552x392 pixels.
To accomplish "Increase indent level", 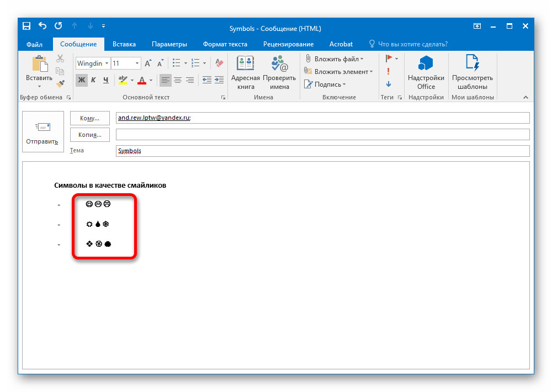I will 219,80.
